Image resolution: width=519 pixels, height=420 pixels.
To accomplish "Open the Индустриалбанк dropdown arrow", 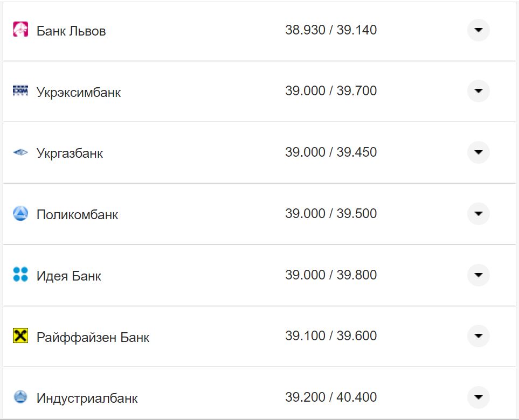I will 478,397.
